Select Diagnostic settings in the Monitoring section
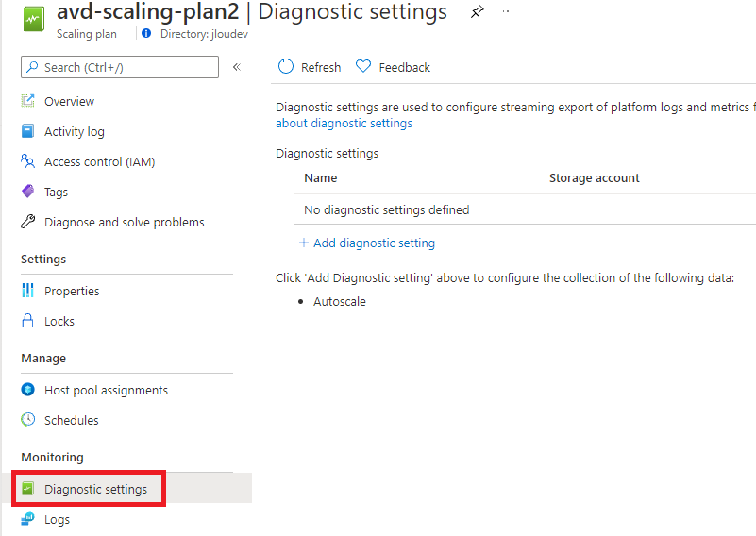This screenshot has height=536, width=756. [x=95, y=489]
